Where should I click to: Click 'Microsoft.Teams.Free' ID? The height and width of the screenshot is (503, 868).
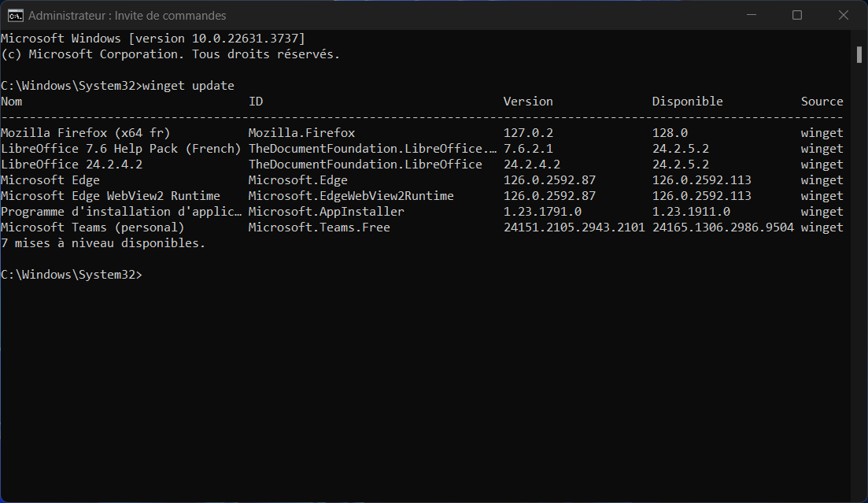319,227
